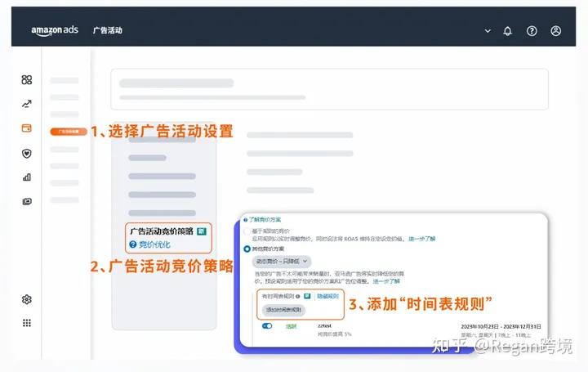Open the shield heart sidebar icon
588x372 pixels.
27,153
